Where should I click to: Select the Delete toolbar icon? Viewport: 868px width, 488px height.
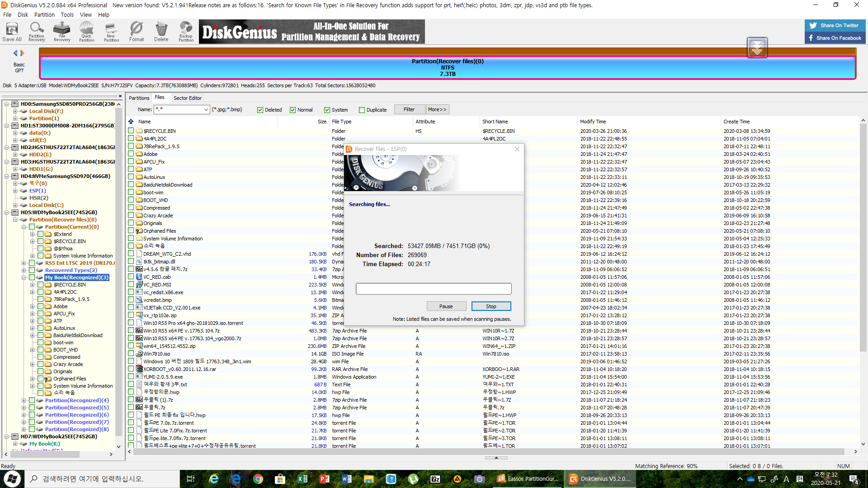161,32
